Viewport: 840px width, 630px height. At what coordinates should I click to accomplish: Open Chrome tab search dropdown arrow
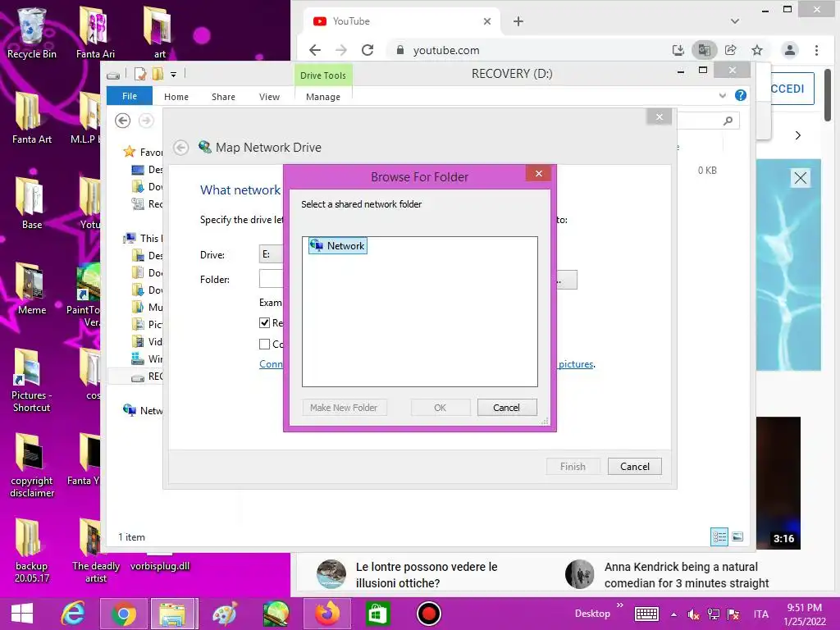735,21
